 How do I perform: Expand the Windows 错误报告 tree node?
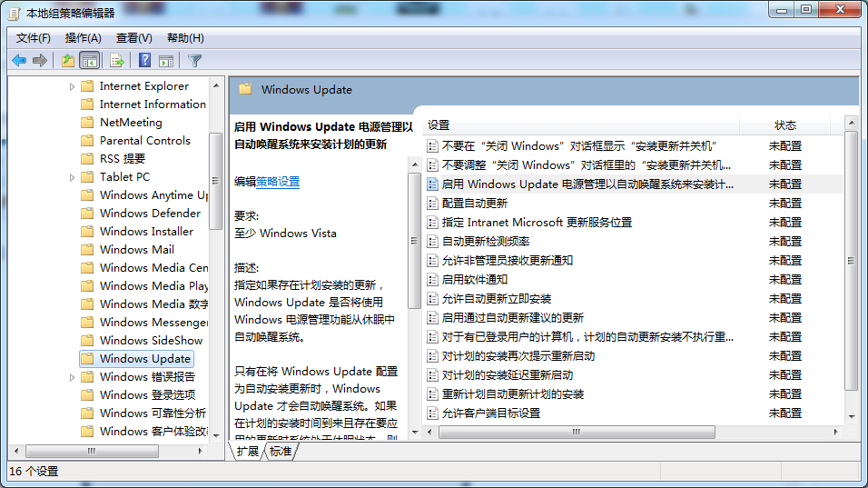(73, 377)
